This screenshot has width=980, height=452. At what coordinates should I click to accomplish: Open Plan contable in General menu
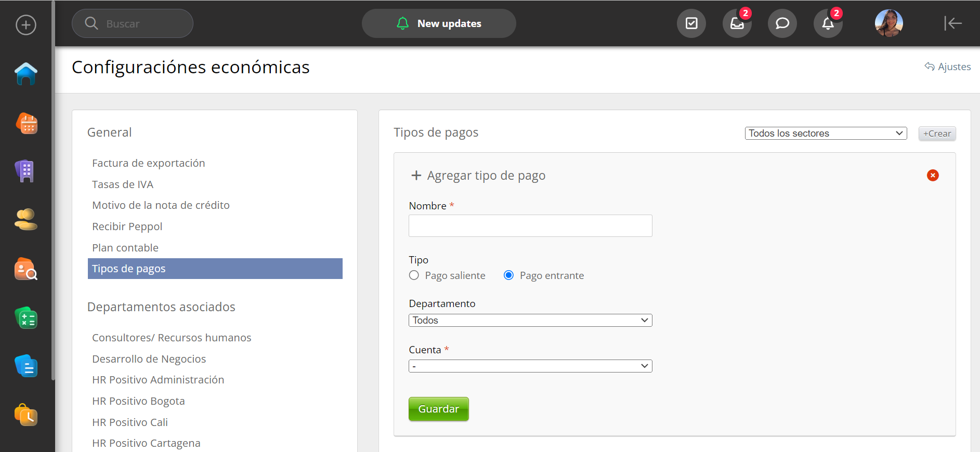click(125, 248)
